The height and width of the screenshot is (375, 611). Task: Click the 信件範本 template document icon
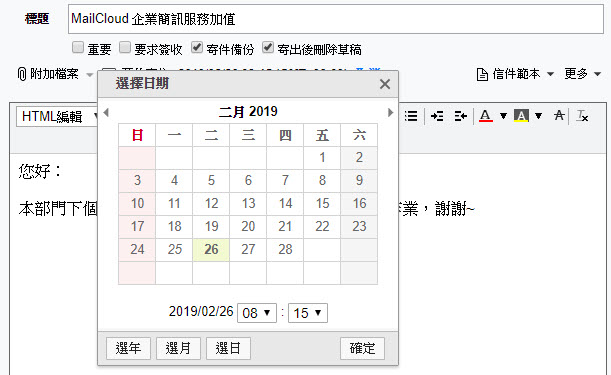tap(482, 74)
